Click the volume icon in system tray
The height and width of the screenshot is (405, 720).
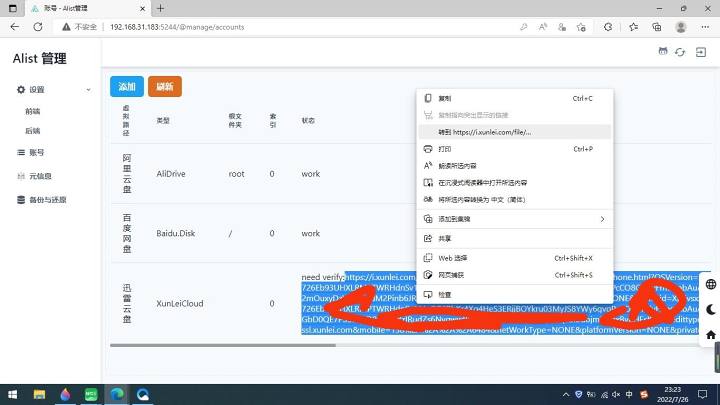click(x=616, y=394)
